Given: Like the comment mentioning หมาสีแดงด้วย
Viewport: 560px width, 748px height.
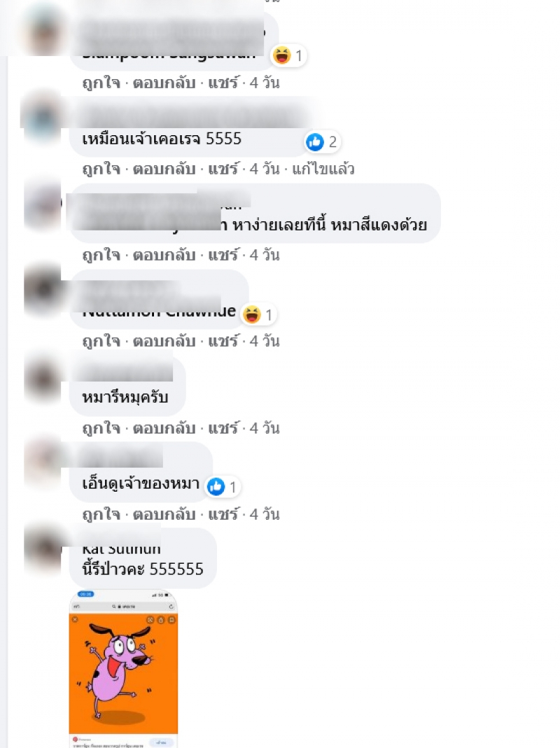Looking at the screenshot, I should point(101,255).
